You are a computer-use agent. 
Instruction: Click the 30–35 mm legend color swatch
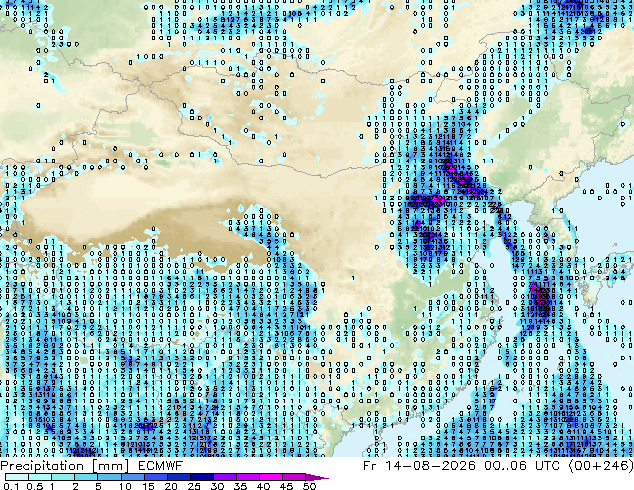point(225,477)
